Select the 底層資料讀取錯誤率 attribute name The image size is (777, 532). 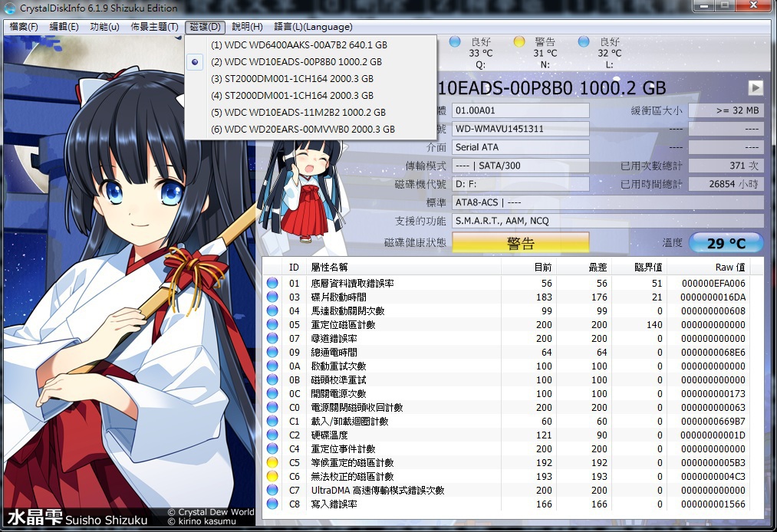pos(352,284)
